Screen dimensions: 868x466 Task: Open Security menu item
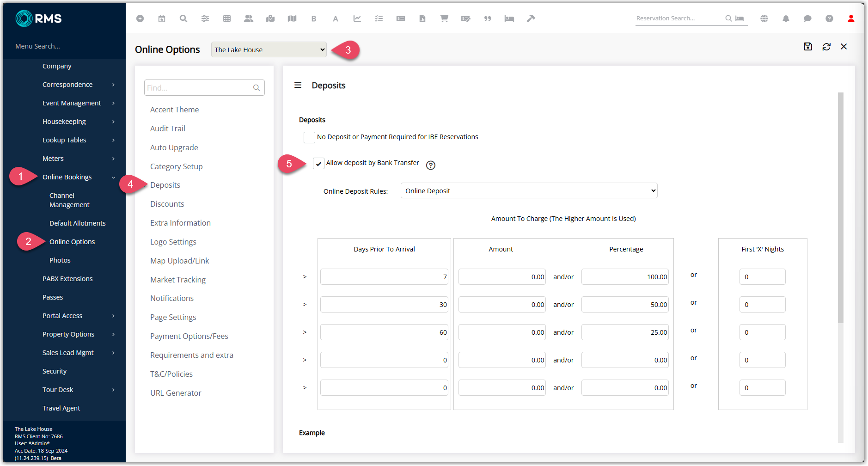pyautogui.click(x=55, y=371)
